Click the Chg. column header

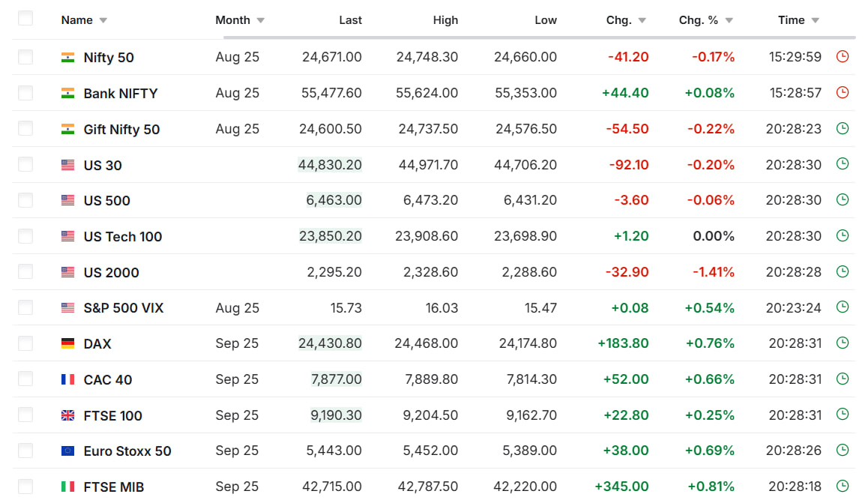click(618, 20)
